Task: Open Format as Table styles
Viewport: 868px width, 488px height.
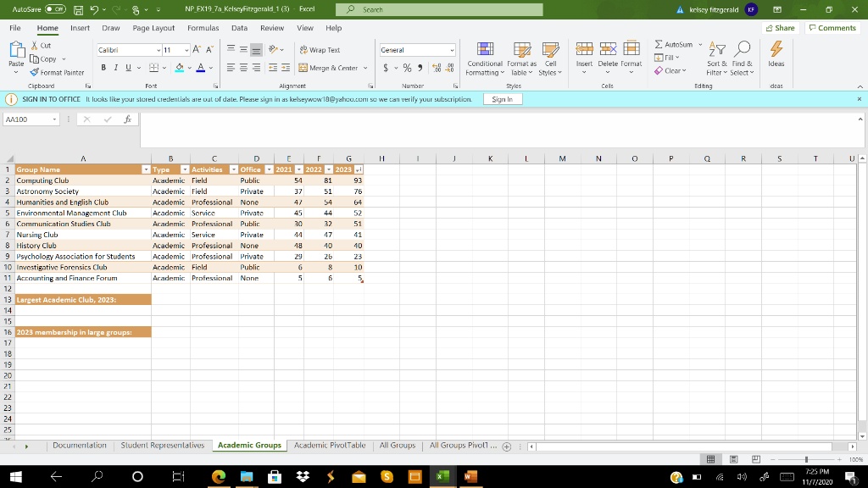Action: pos(521,61)
